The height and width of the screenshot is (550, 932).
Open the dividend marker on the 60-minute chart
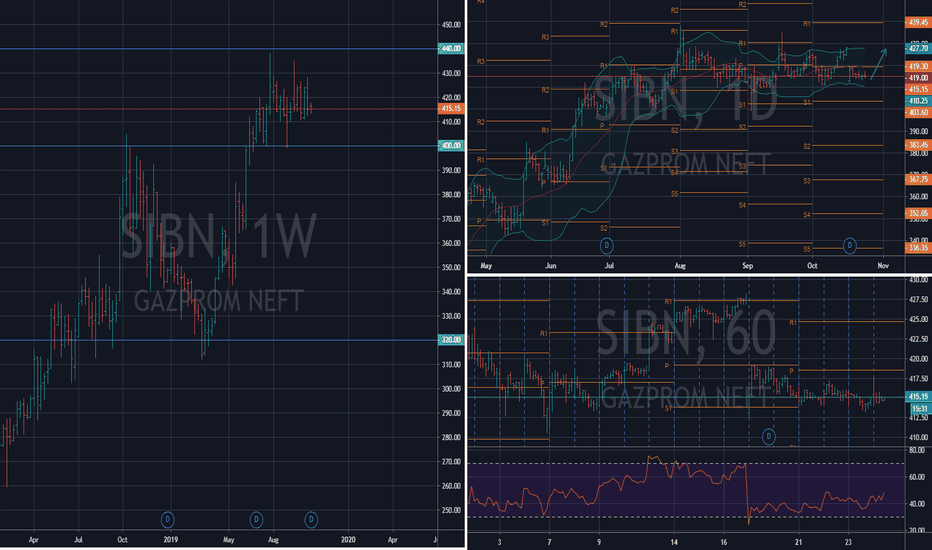pyautogui.click(x=769, y=437)
